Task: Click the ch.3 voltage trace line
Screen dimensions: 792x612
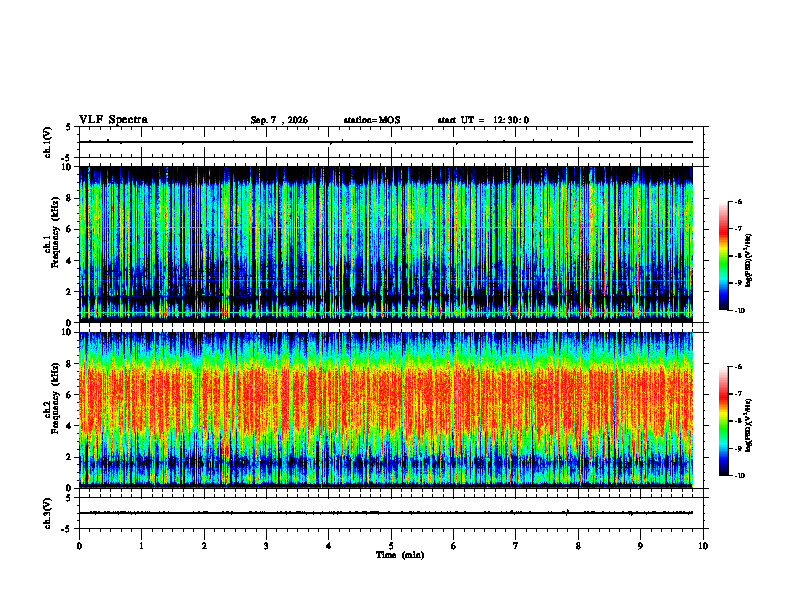Action: tap(386, 513)
